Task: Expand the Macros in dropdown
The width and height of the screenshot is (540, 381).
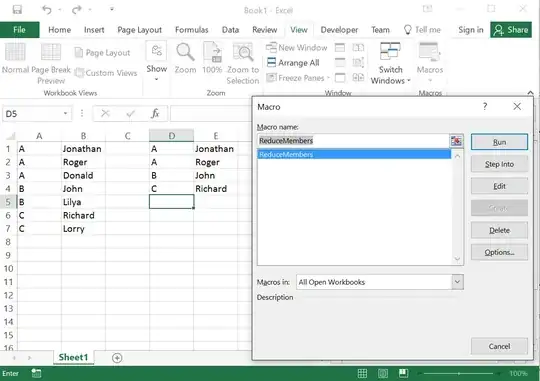Action: click(457, 282)
